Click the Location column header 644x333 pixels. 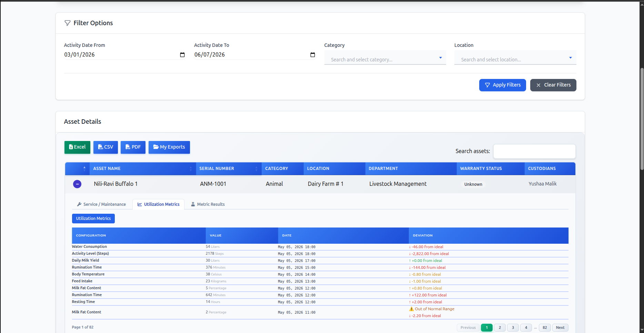tap(334, 169)
